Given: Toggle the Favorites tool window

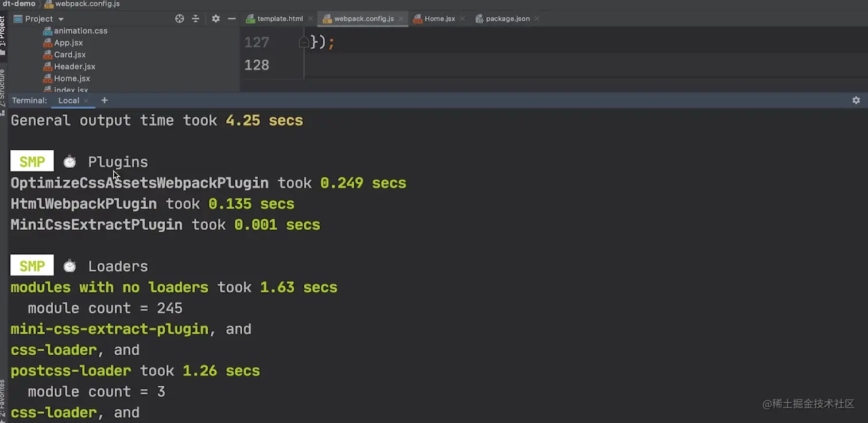Looking at the screenshot, I should [3, 401].
